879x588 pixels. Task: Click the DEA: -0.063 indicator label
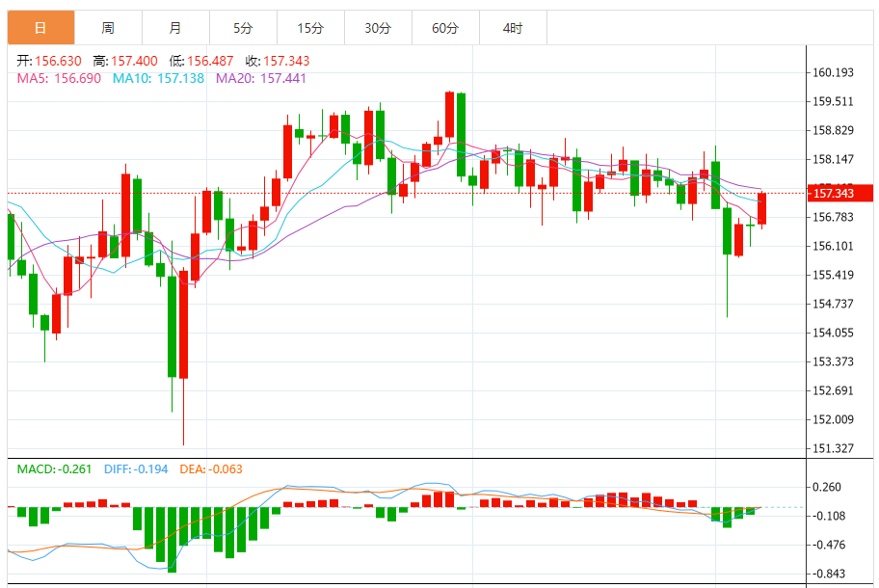(x=211, y=469)
